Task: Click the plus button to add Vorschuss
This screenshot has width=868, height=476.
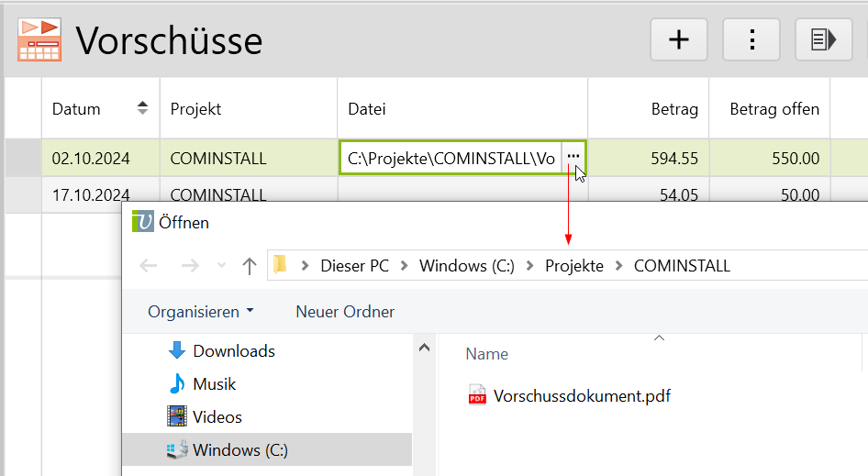Action: (679, 39)
